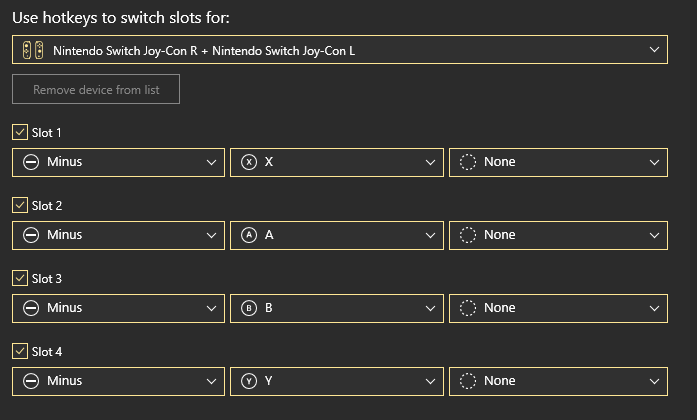Open Slot 4 first hotkey dropdown (Minus)
Screen dimensions: 697x420
click(x=118, y=381)
